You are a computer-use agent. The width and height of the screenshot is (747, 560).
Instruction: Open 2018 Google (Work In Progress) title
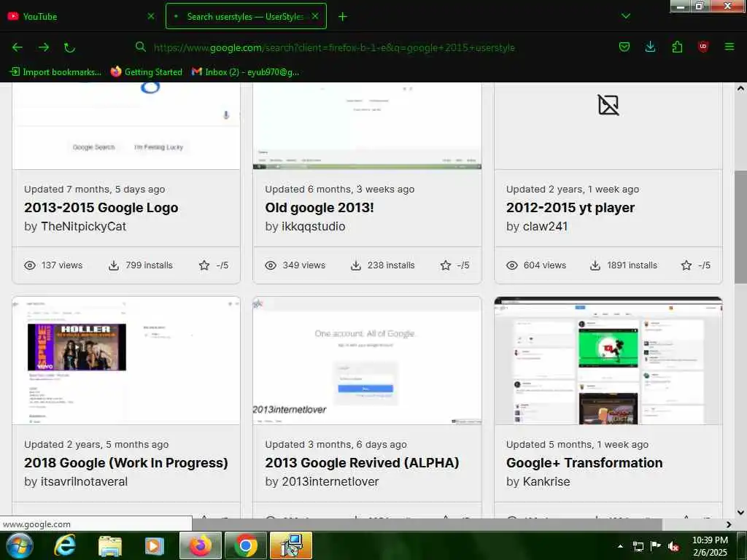(x=126, y=463)
